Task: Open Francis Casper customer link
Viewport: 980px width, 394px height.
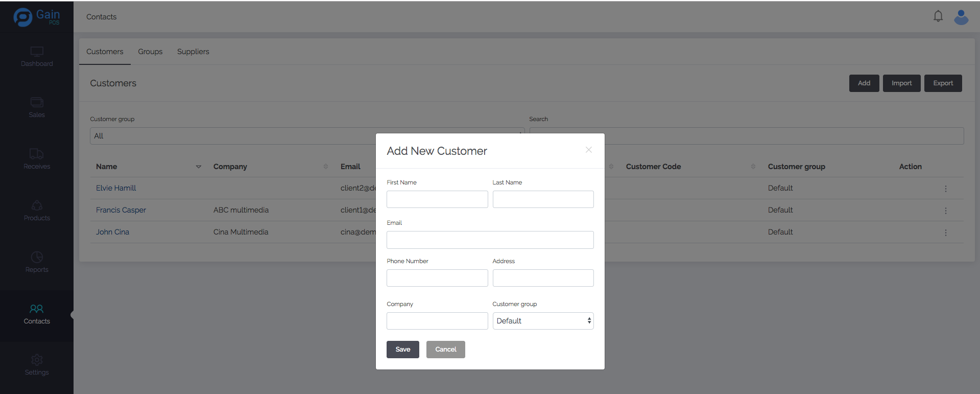Action: (121, 210)
